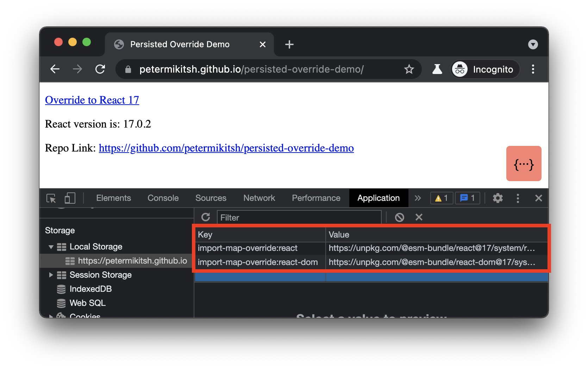Image resolution: width=588 pixels, height=370 pixels.
Task: Follow the Override to React 17 link
Action: [92, 100]
